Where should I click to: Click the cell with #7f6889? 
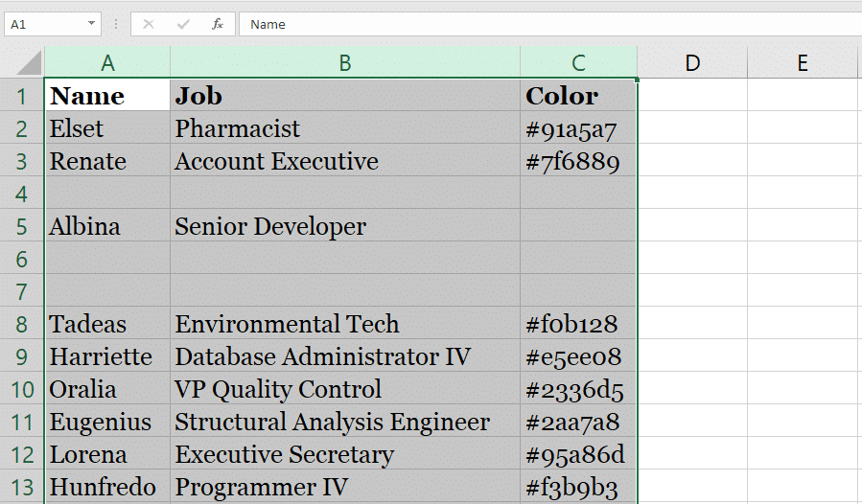point(578,160)
